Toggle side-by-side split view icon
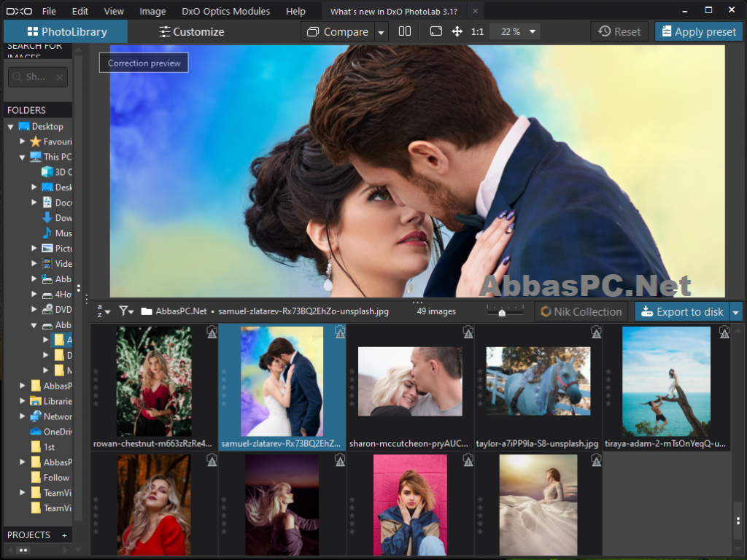Screen dimensions: 747x560 pyautogui.click(x=404, y=31)
